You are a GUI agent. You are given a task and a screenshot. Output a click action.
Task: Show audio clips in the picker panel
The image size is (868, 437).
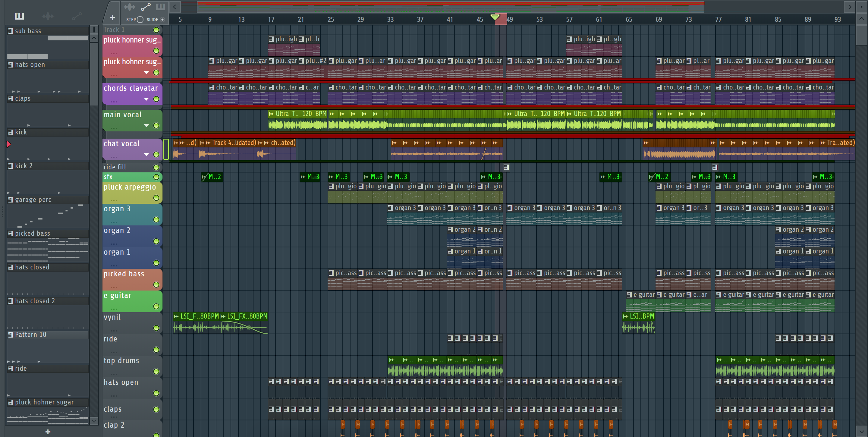48,16
